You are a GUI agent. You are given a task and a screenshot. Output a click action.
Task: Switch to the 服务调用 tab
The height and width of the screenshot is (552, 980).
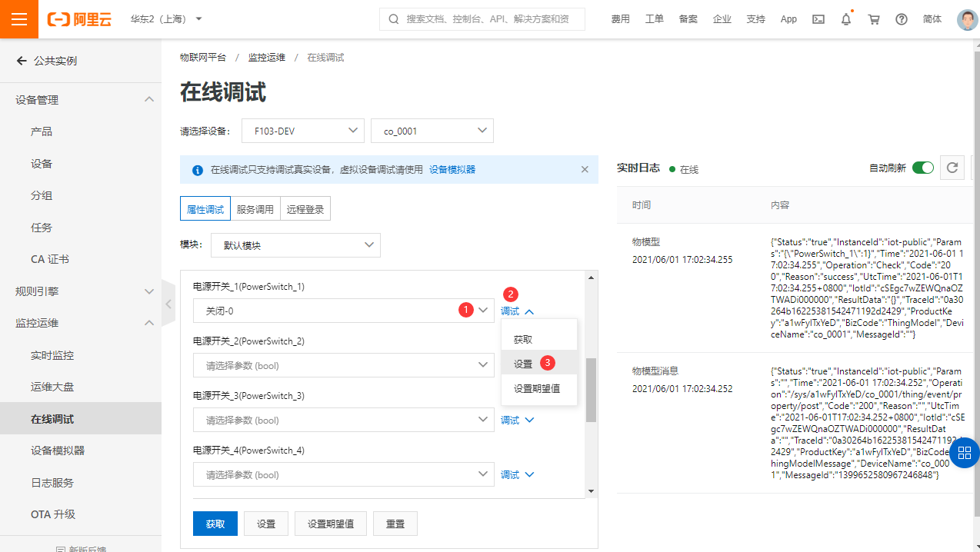click(x=255, y=208)
